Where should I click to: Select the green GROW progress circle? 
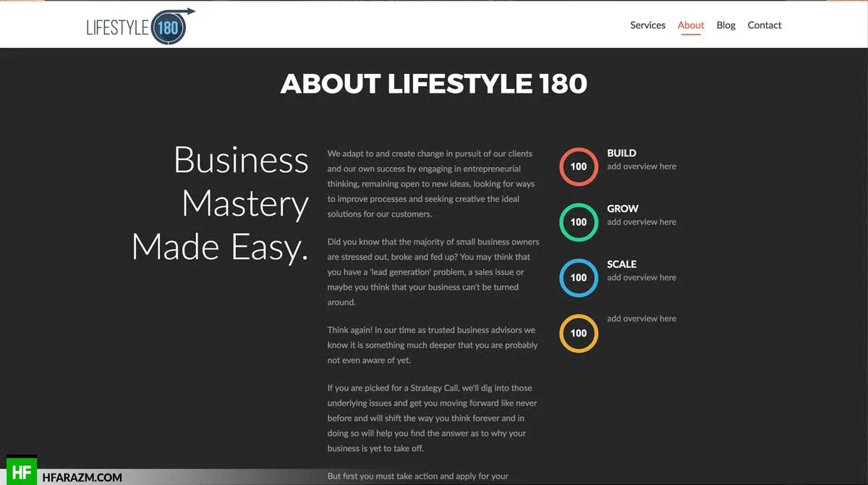579,222
